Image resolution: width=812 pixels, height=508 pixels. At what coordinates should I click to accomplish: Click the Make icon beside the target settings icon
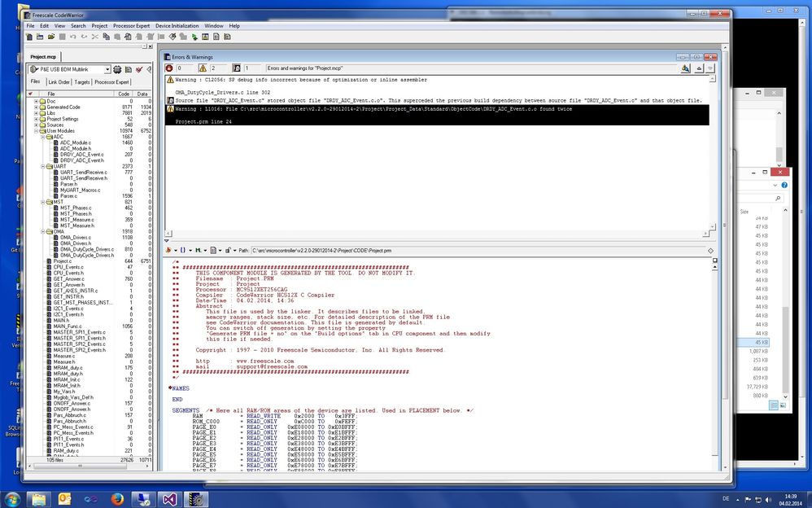click(128, 69)
